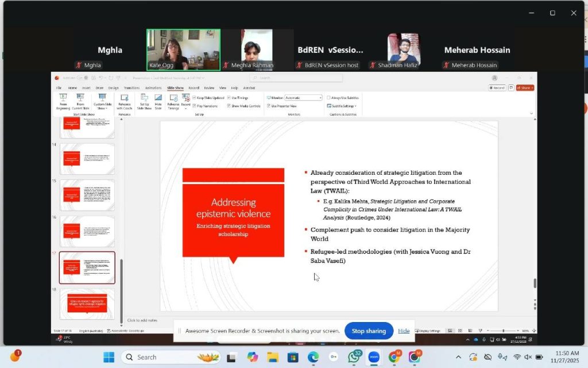Switch to the Animations ribbon tab
Viewport: 588px width, 368px height.
coord(153,88)
